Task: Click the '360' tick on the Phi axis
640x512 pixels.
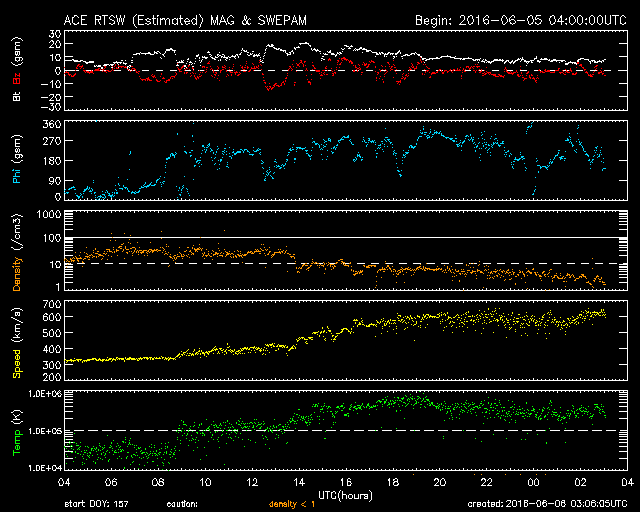Action: [x=52, y=124]
